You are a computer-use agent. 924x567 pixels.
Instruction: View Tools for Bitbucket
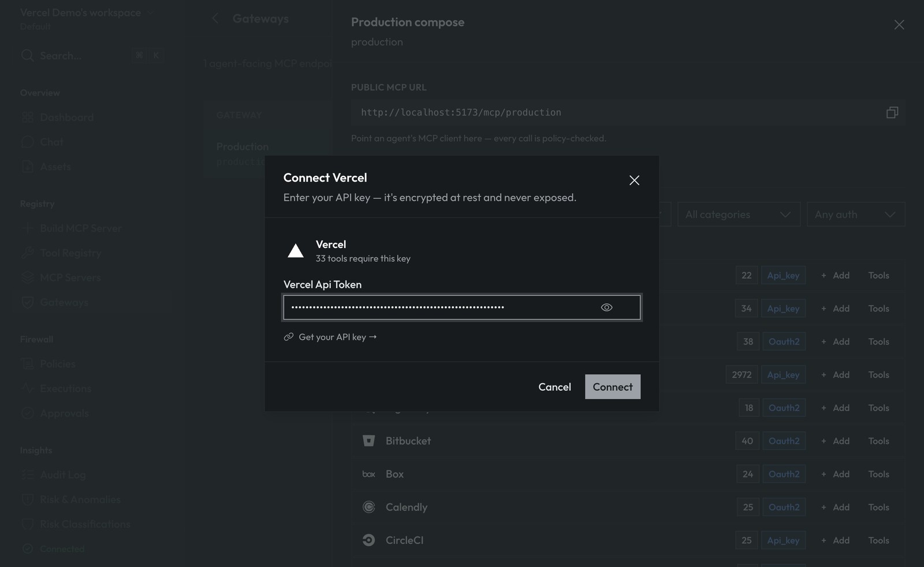(878, 441)
